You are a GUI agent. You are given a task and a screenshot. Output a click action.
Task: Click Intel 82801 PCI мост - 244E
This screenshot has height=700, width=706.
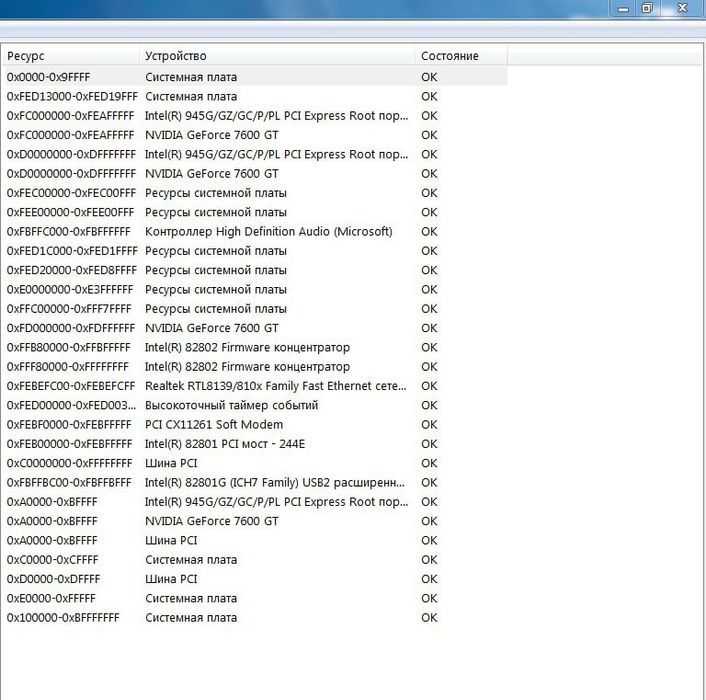tap(225, 444)
